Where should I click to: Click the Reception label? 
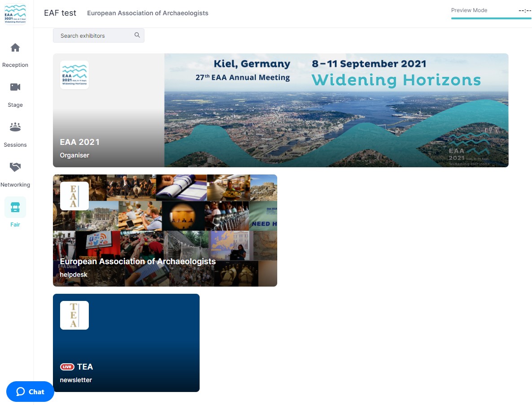[15, 65]
